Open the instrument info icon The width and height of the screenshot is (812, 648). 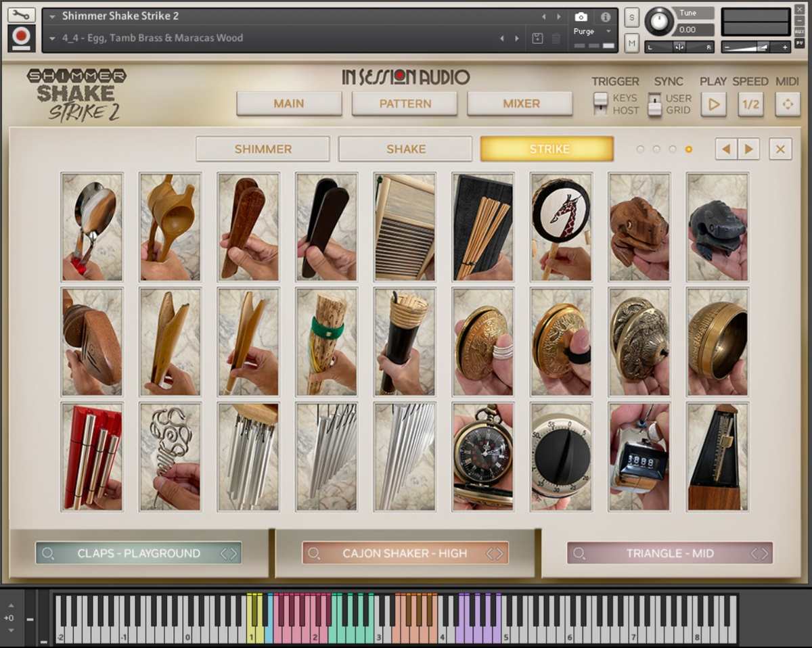coord(605,16)
